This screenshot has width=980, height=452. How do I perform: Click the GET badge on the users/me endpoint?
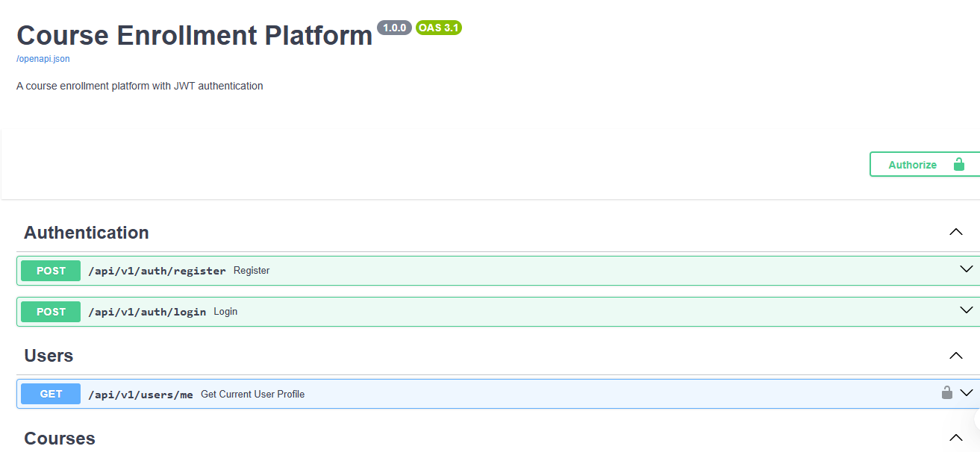click(x=50, y=393)
